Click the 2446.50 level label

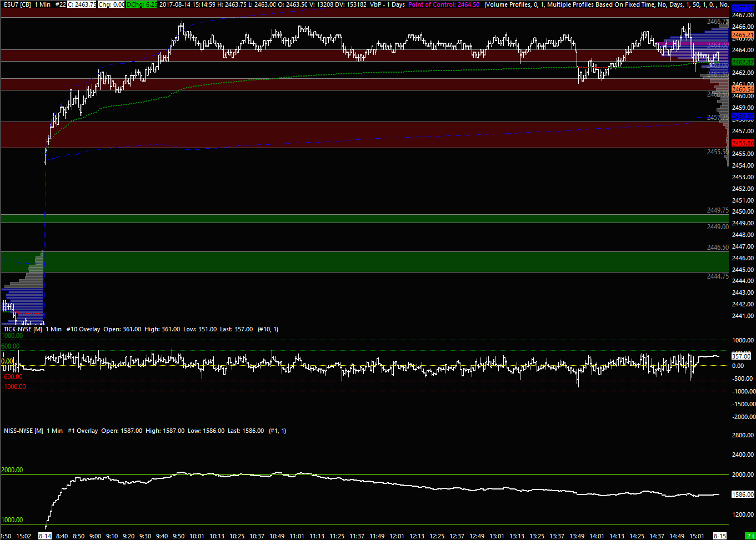pyautogui.click(x=718, y=248)
